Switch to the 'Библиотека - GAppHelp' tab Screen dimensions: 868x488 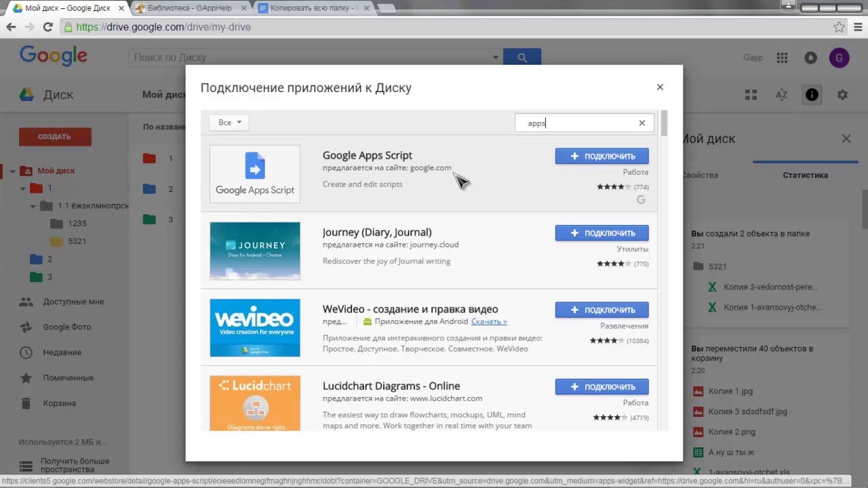191,8
